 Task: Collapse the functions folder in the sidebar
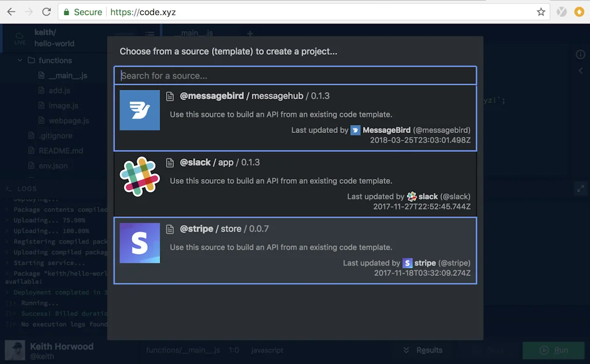[x=20, y=60]
